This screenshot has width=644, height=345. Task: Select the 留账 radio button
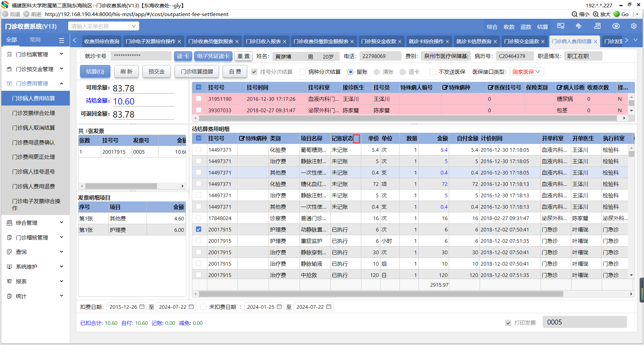351,72
